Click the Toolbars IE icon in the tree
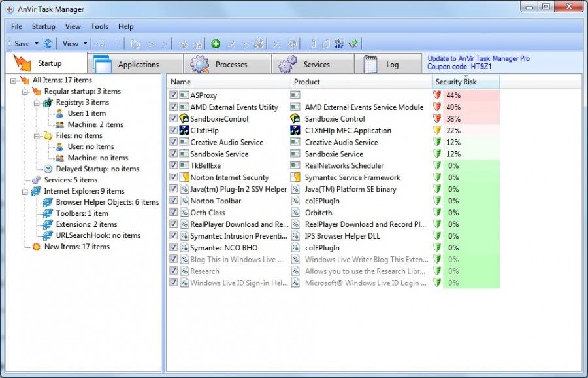The image size is (588, 378). point(48,213)
